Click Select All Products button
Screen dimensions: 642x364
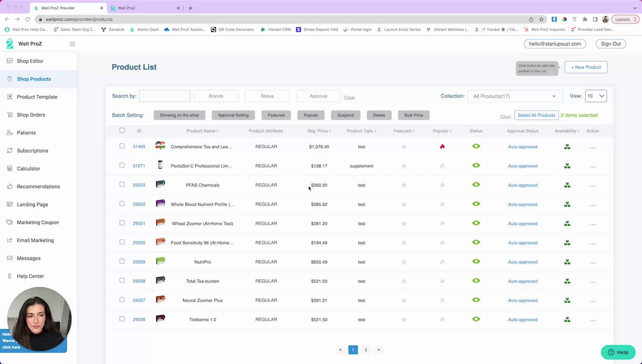tap(536, 115)
